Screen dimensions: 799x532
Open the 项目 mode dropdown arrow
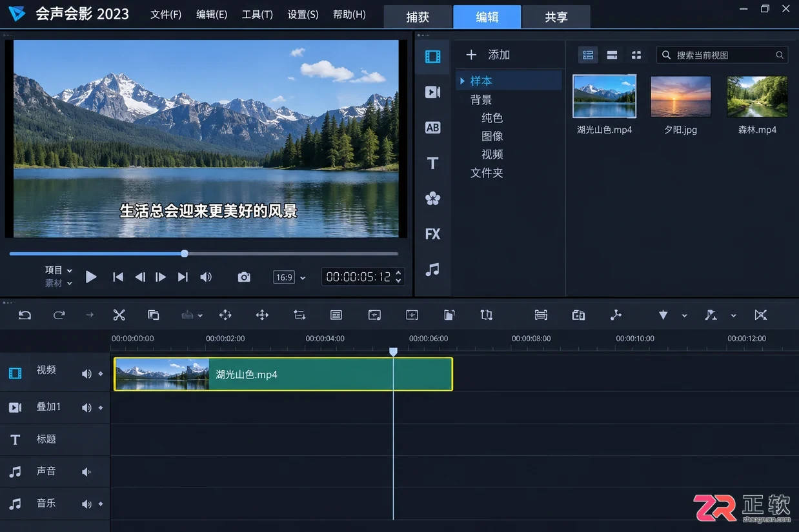70,270
